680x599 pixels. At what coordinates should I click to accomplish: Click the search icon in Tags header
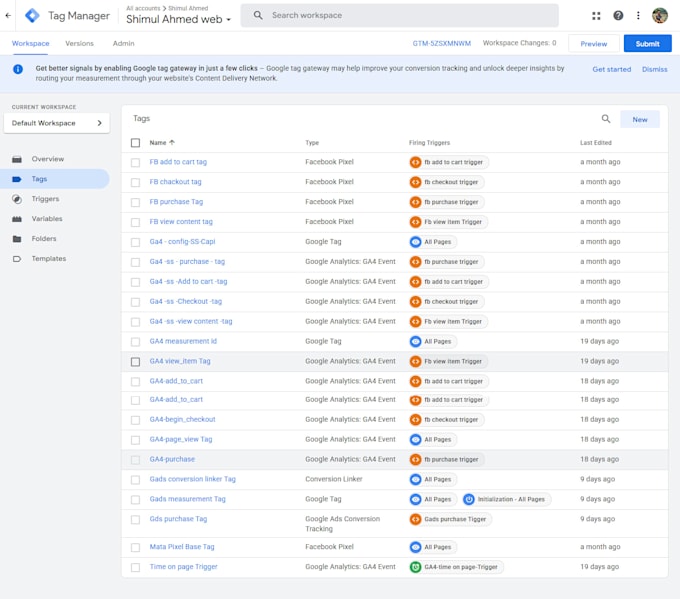tap(605, 119)
